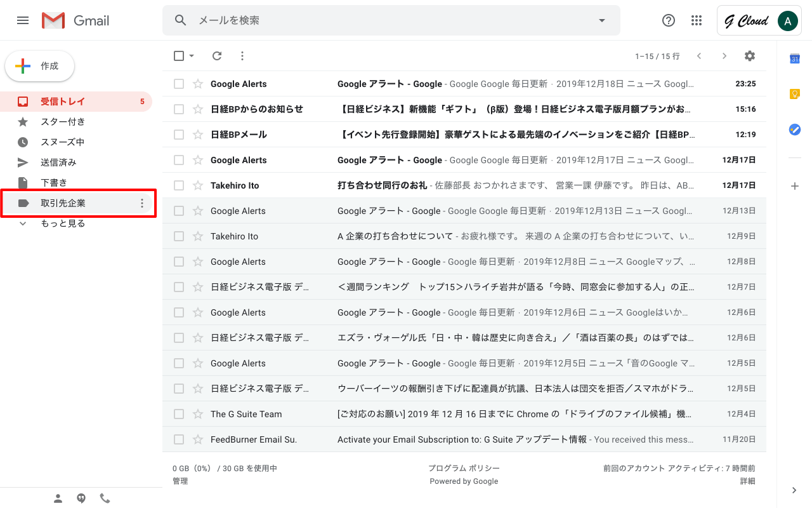Check the 日経BPメール message box
The image size is (812, 508).
pyautogui.click(x=179, y=135)
